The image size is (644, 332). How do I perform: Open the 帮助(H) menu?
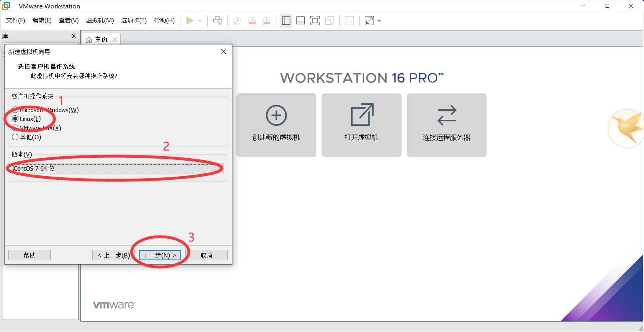[164, 20]
